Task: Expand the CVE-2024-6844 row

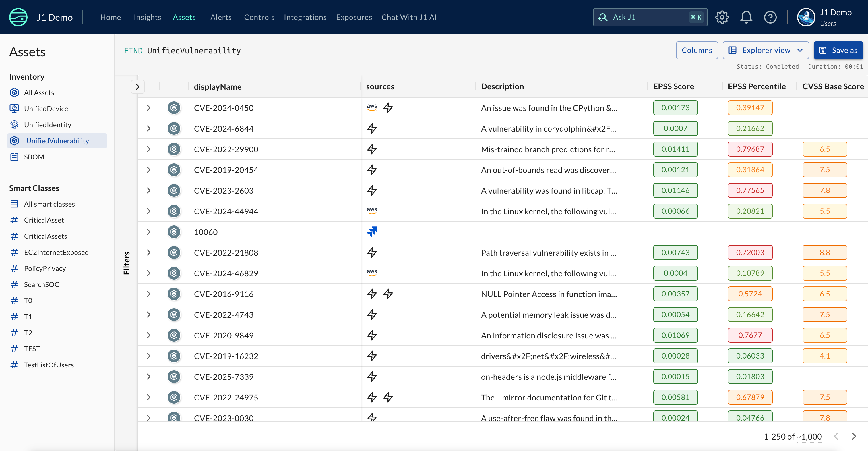Action: 149,128
